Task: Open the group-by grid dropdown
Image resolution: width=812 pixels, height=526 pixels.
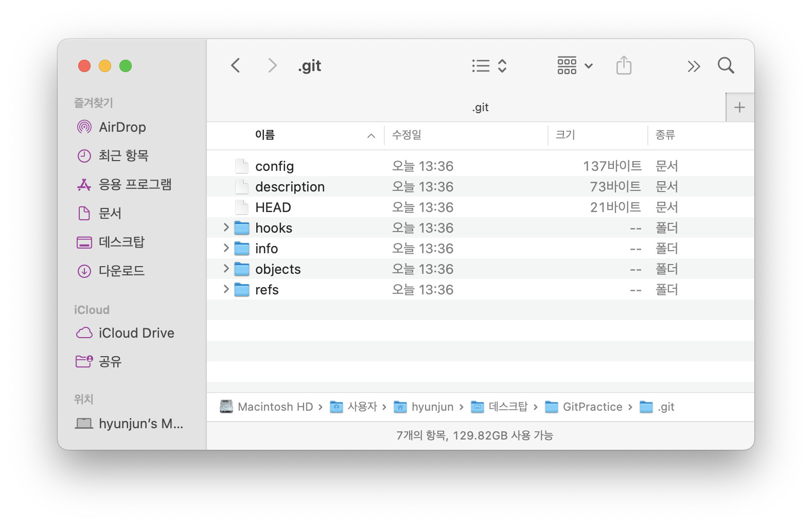Action: pos(575,66)
